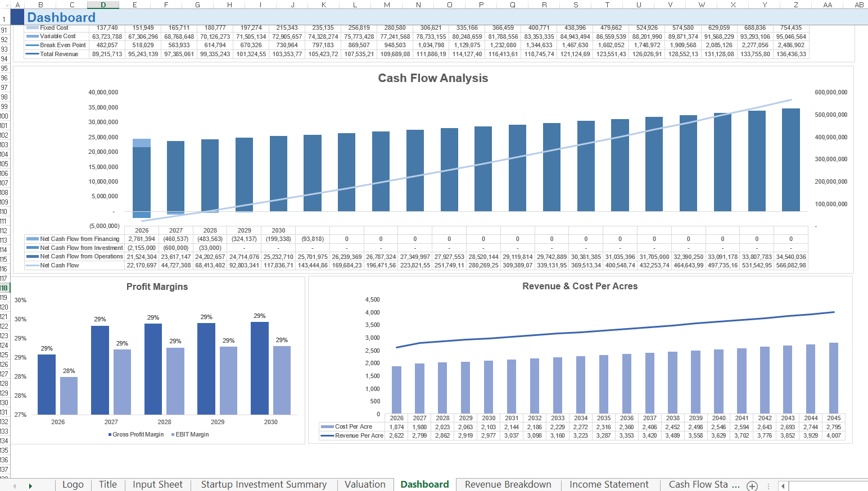The height and width of the screenshot is (491, 868).
Task: Switch to the Input Sheet tab
Action: 157,485
